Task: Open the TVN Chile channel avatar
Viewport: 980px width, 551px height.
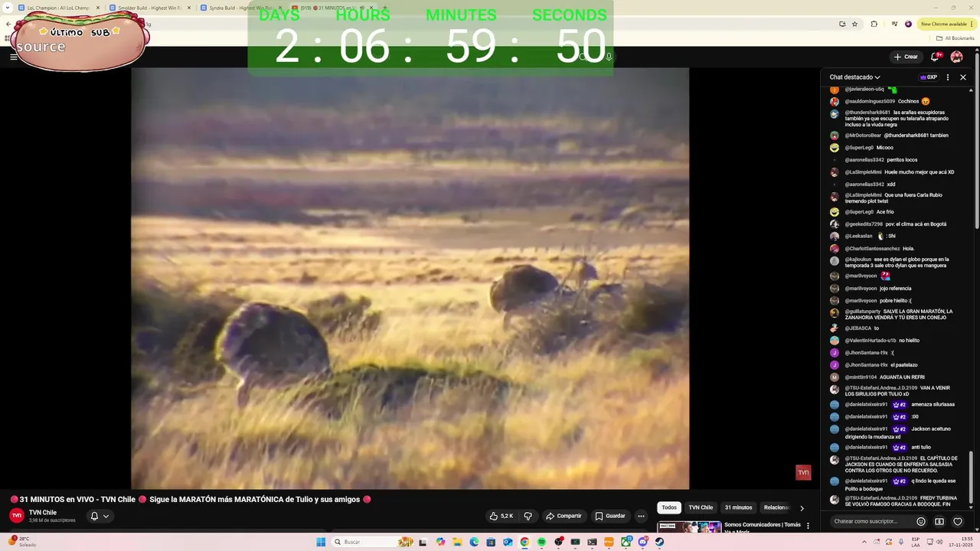Action: [17, 516]
